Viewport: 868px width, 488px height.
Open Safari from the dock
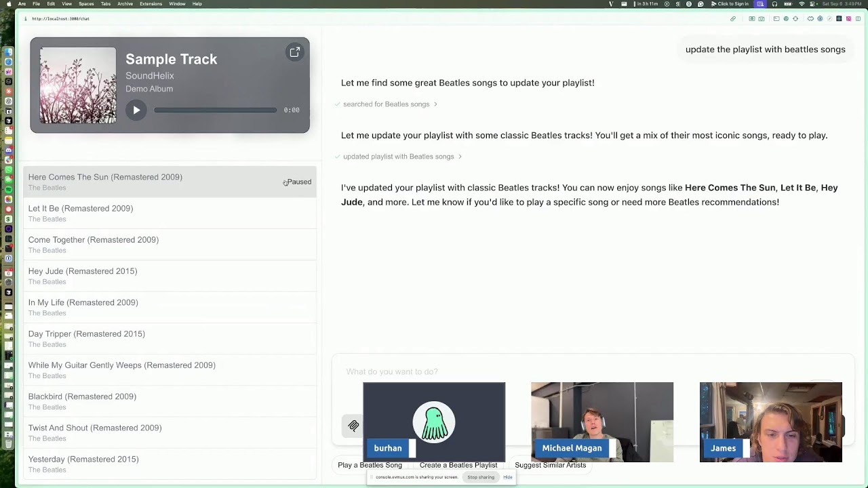click(8, 62)
